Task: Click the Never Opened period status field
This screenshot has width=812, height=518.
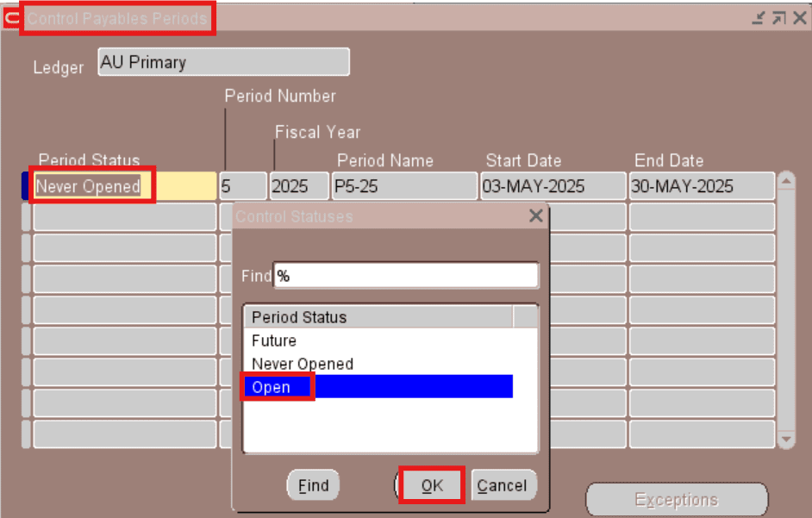Action: point(125,186)
